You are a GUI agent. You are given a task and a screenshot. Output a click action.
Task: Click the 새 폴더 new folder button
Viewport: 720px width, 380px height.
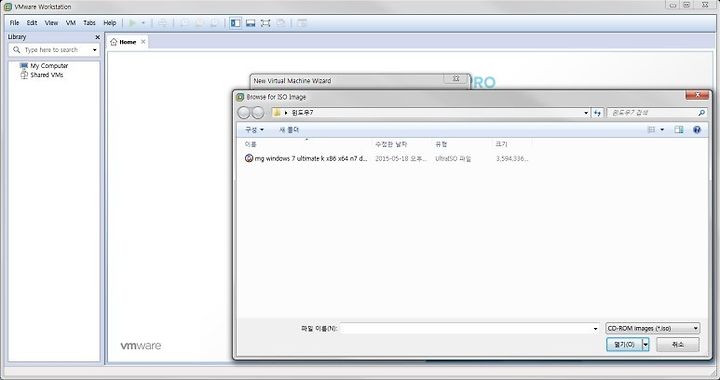click(289, 130)
